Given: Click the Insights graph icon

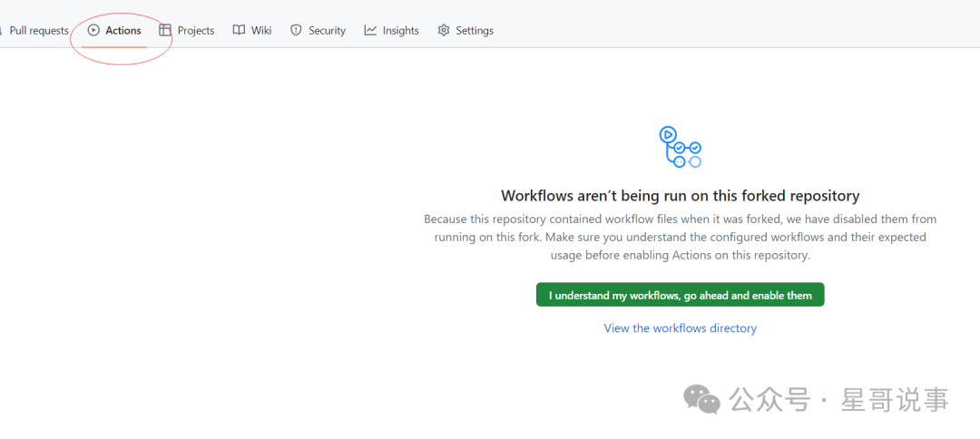Looking at the screenshot, I should (370, 31).
